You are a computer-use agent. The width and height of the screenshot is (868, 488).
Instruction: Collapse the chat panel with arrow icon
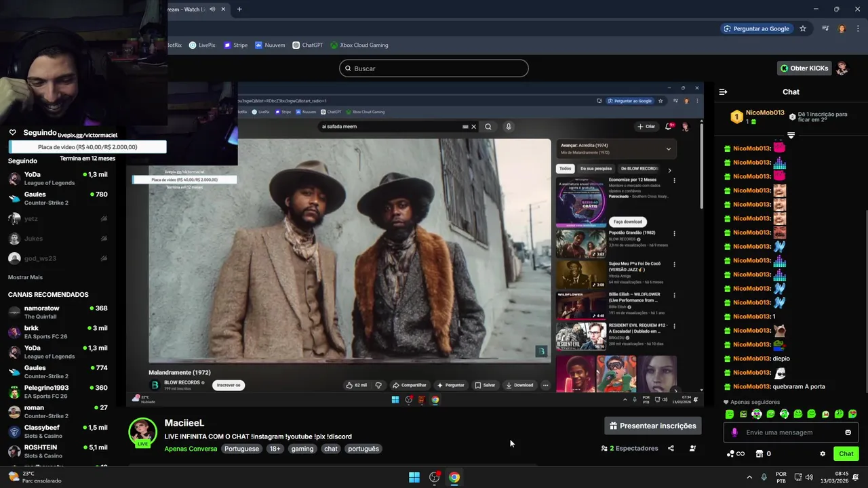pos(723,91)
